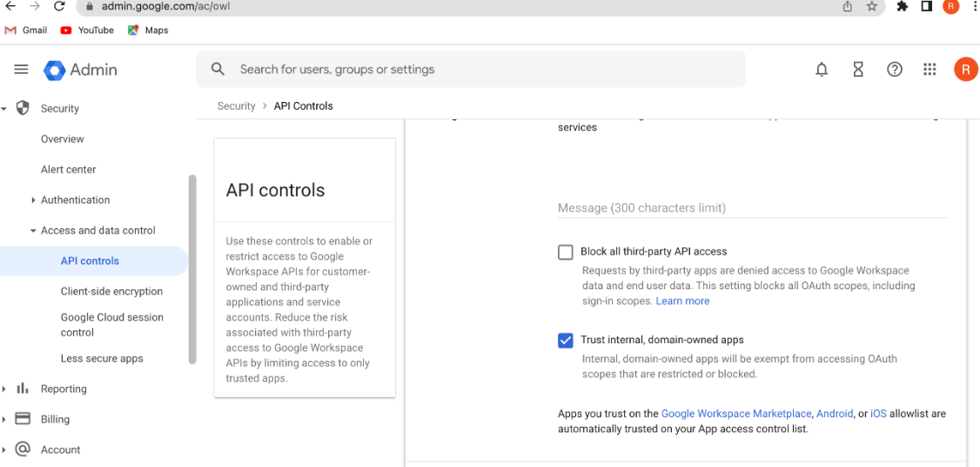Open the Admin account avatar R
The width and height of the screenshot is (980, 467).
click(x=965, y=70)
